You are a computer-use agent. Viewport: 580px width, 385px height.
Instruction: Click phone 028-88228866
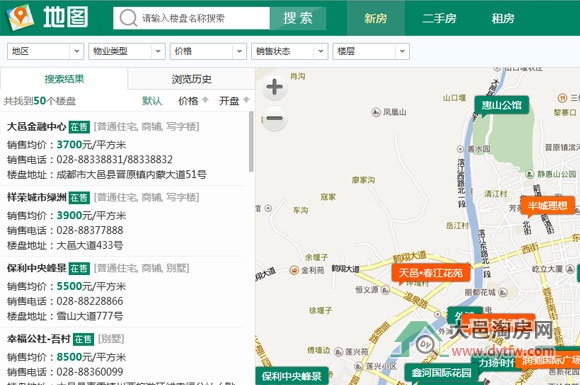(90, 301)
